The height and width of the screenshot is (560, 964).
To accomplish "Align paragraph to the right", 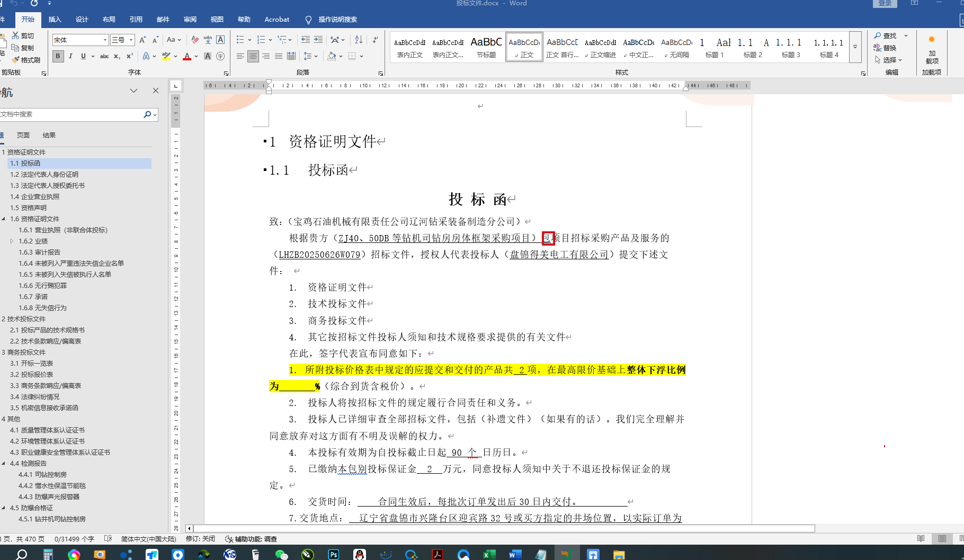I will [266, 56].
